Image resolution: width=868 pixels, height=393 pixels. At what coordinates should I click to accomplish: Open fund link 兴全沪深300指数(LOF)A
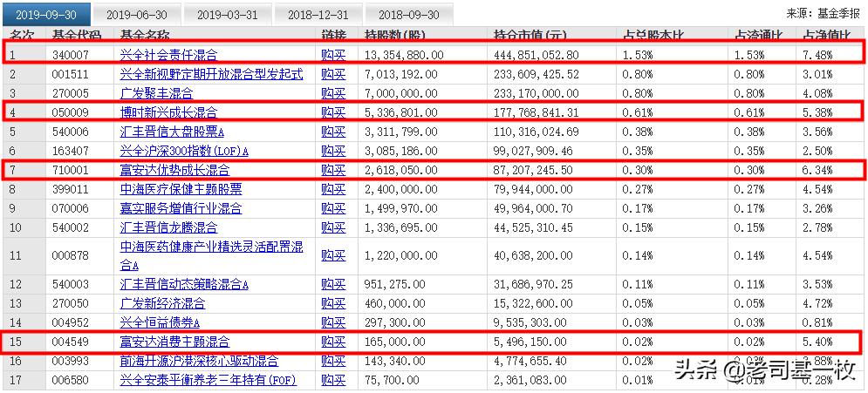184,151
